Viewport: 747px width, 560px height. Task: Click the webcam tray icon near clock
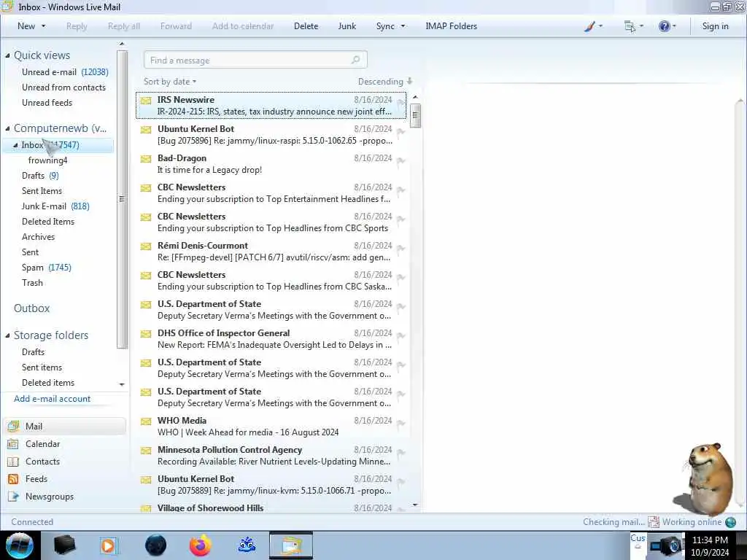667,545
